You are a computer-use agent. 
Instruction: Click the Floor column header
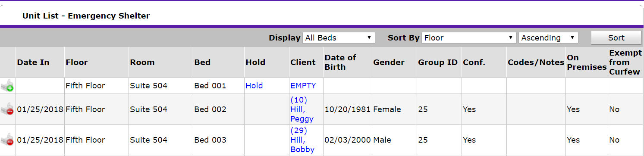coord(77,62)
